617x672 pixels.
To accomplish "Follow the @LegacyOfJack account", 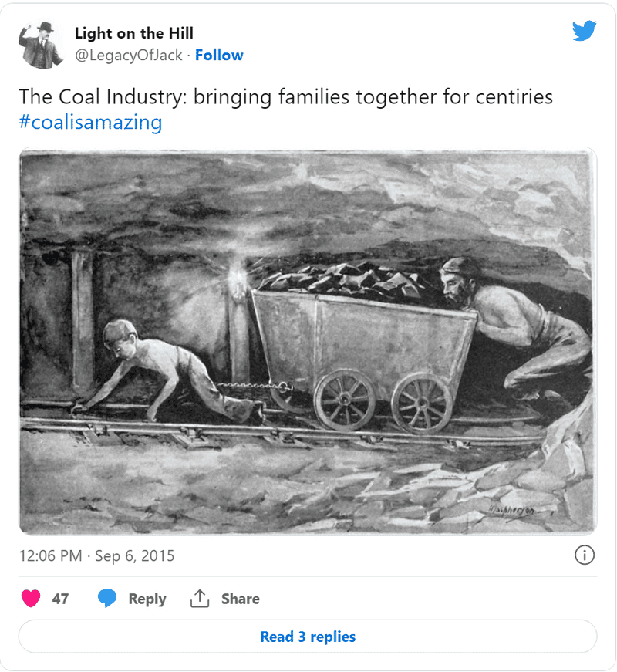I will click(219, 56).
